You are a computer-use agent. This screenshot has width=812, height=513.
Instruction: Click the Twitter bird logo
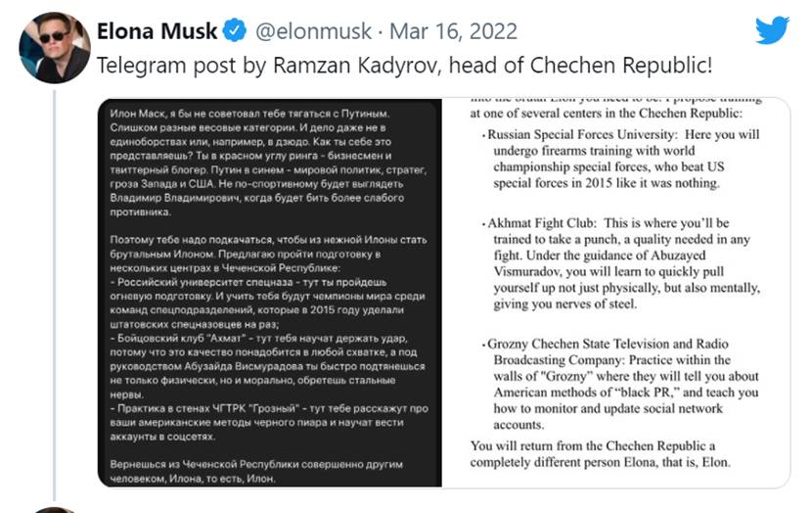pyautogui.click(x=772, y=30)
